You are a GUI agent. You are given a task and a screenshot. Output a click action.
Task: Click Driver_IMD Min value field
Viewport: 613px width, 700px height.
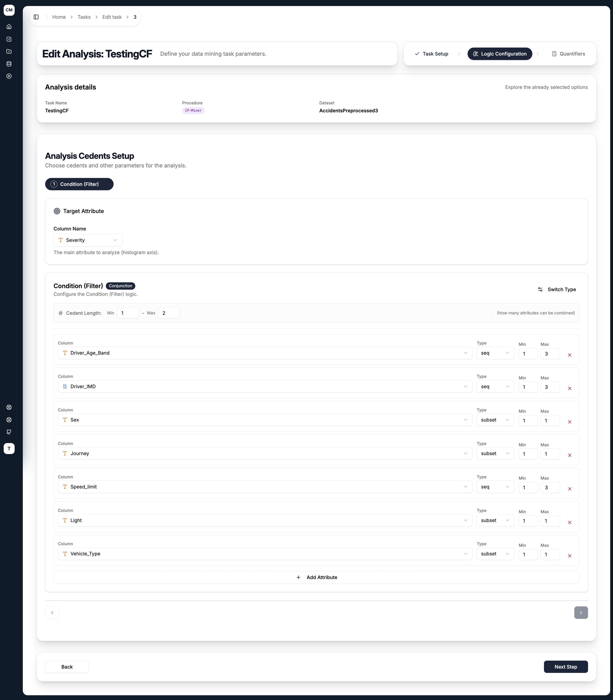pyautogui.click(x=528, y=387)
